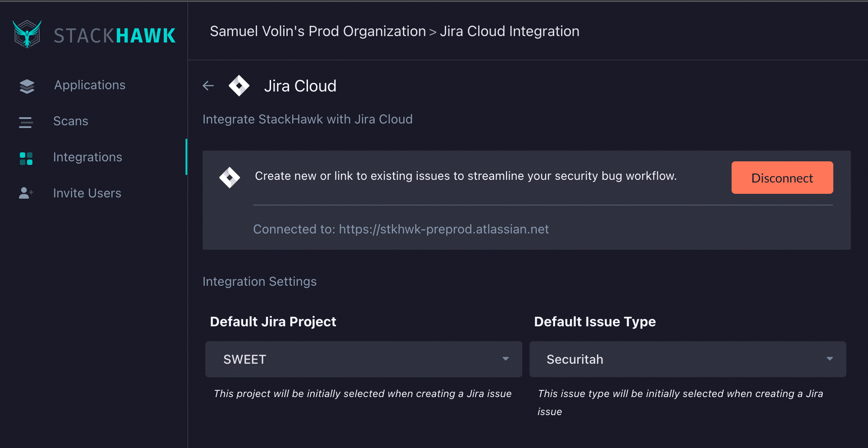Click the connected Atlassian URL text
Image resolution: width=868 pixels, height=448 pixels.
coord(444,229)
